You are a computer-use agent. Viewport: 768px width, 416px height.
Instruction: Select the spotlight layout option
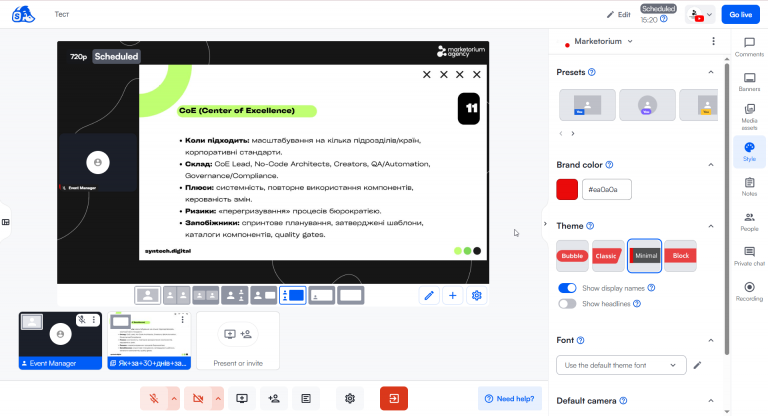[x=235, y=295]
